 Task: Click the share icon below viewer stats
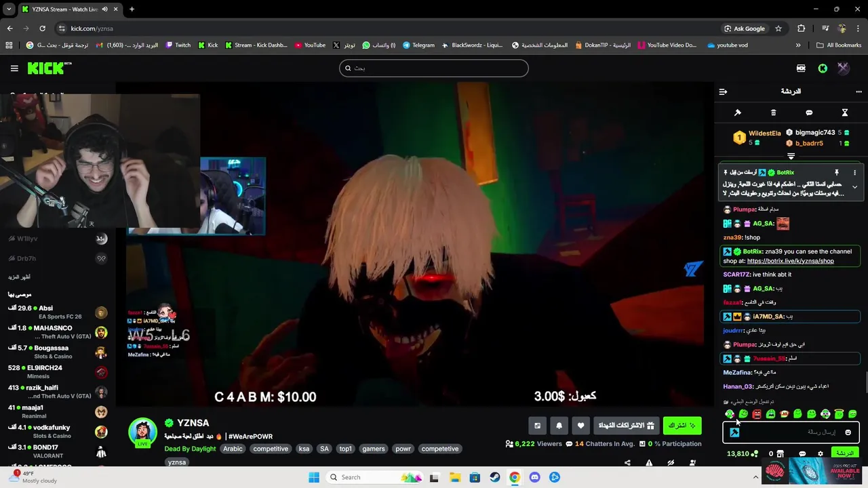(x=627, y=463)
